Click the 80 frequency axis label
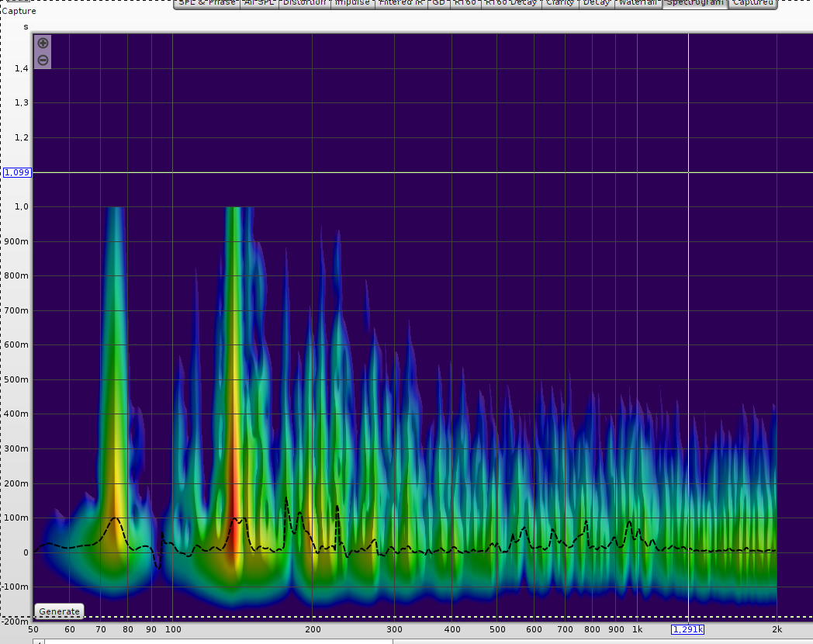Image resolution: width=813 pixels, height=644 pixels. tap(127, 629)
